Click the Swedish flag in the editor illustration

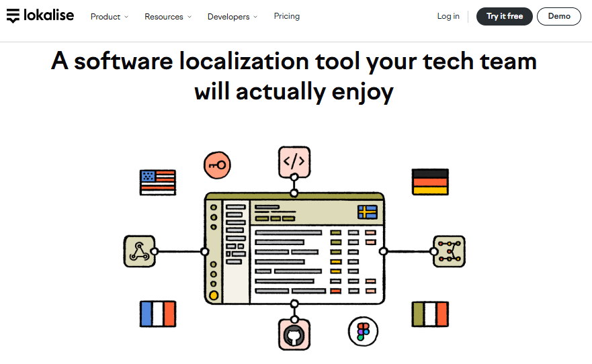point(368,212)
